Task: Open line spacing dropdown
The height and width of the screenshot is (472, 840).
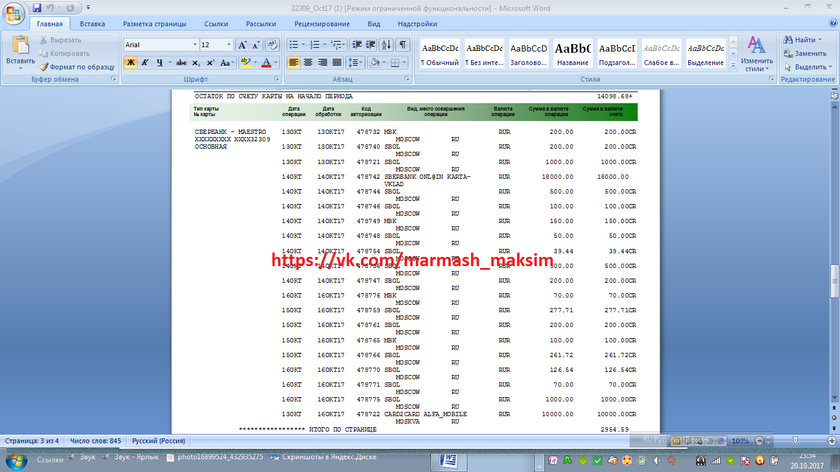Action: point(356,63)
